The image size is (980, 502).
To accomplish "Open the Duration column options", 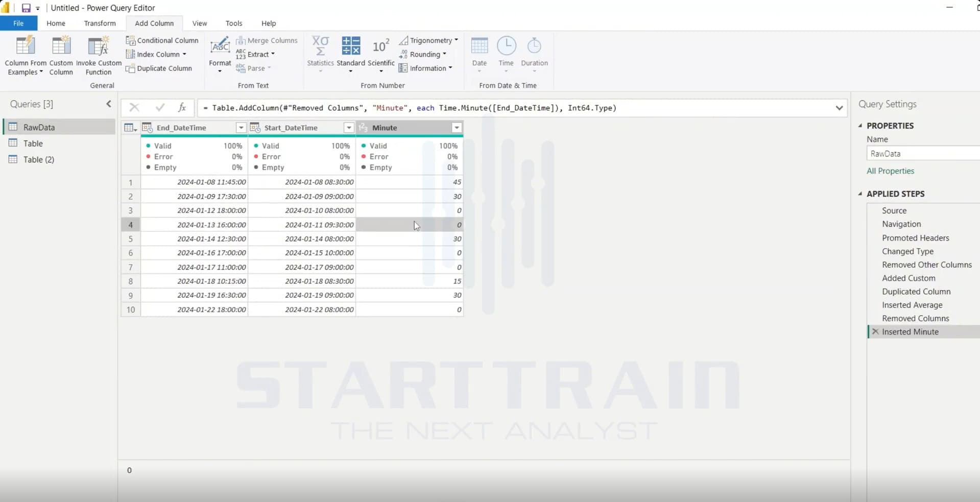I will coord(534,55).
